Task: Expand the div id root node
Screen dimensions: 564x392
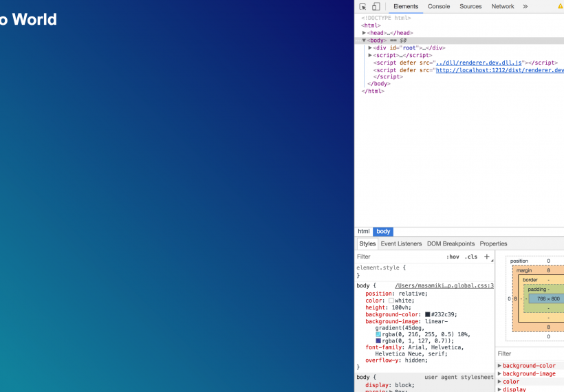Action: (x=371, y=48)
